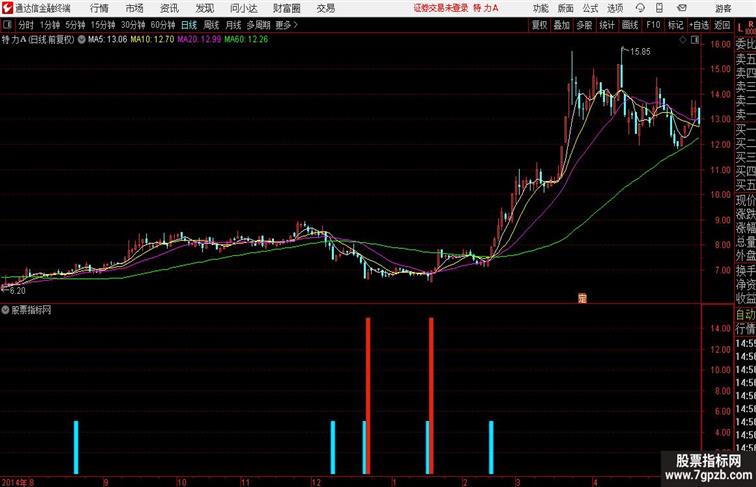Click the 返回 back button
This screenshot has width=756, height=487.
[722, 25]
